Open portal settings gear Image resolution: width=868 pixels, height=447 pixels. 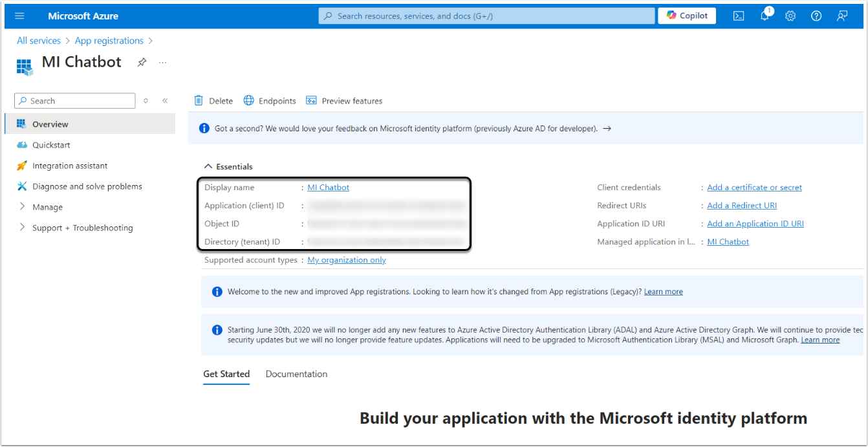pos(790,16)
